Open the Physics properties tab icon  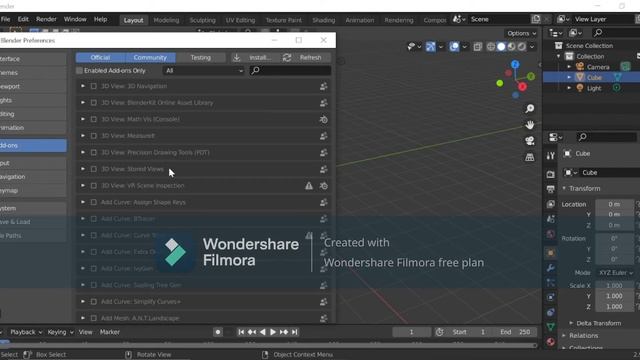(x=551, y=297)
